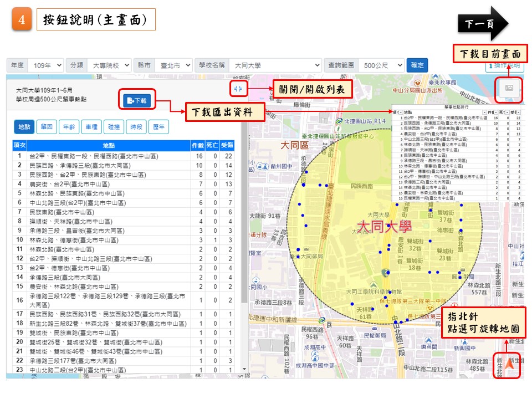Select the 車種 tab
The width and height of the screenshot is (532, 399).
(91, 127)
